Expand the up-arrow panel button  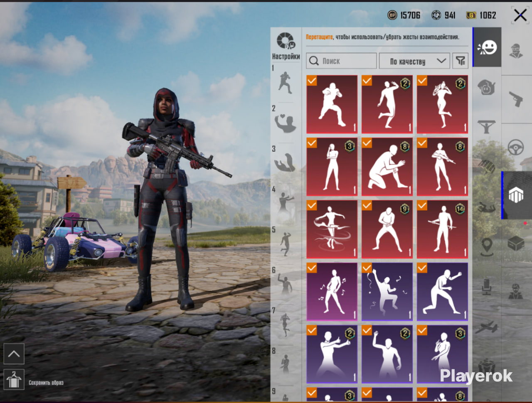(14, 354)
